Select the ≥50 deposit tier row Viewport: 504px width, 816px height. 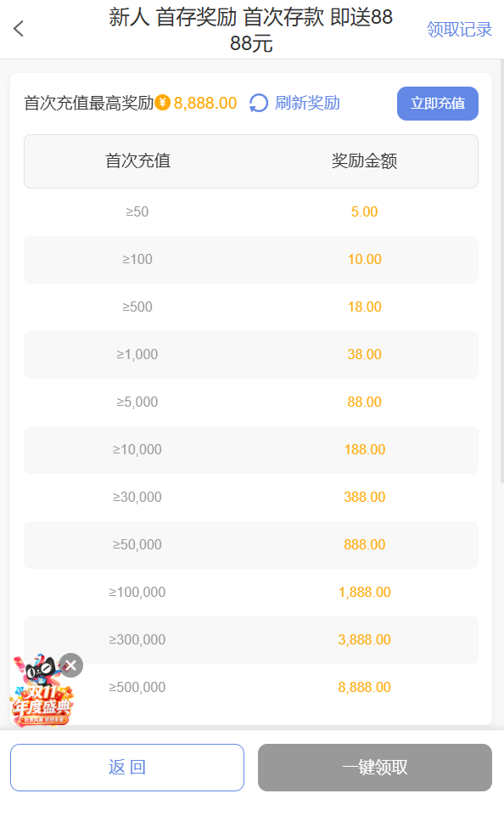click(x=252, y=211)
